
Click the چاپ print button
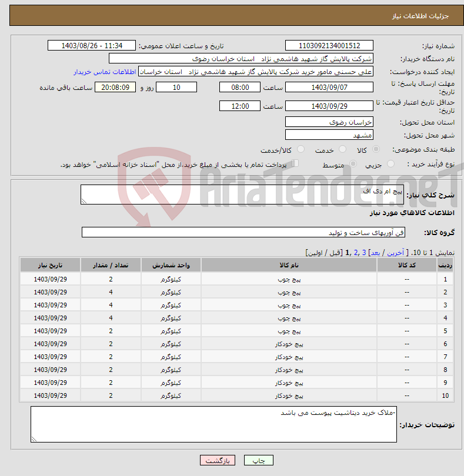coord(259,460)
